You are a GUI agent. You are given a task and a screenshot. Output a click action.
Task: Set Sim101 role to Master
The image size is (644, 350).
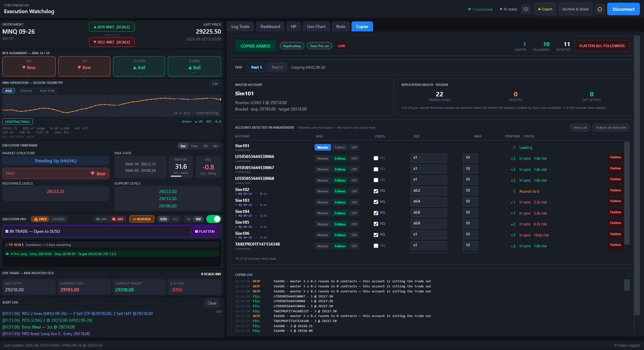click(x=323, y=147)
